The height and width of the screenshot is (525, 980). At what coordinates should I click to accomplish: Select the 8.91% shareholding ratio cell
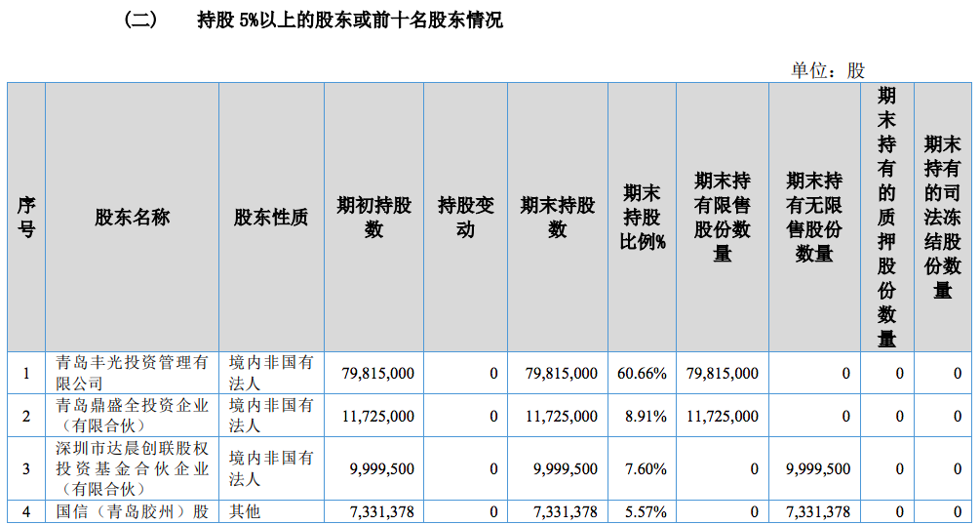(x=642, y=416)
